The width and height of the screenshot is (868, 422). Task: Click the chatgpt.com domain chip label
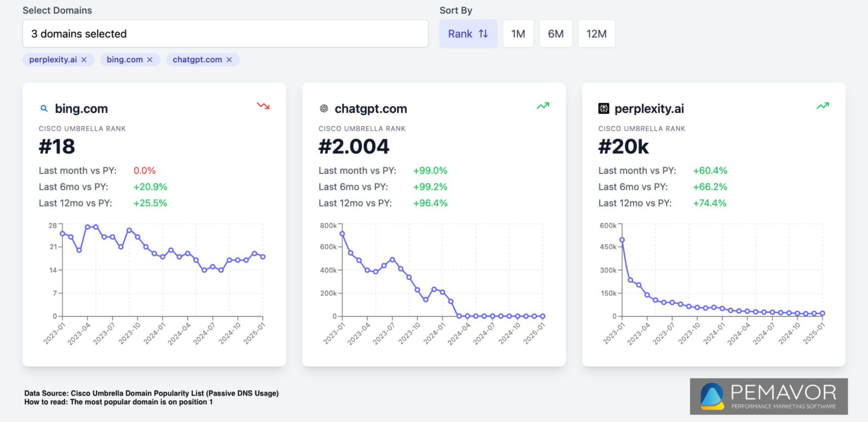pos(197,60)
